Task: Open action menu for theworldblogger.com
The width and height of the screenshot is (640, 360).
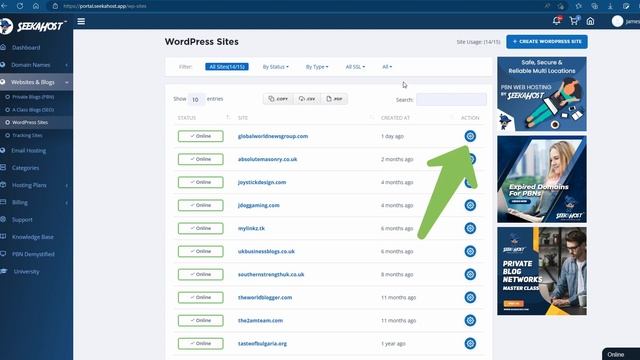Action: (470, 298)
